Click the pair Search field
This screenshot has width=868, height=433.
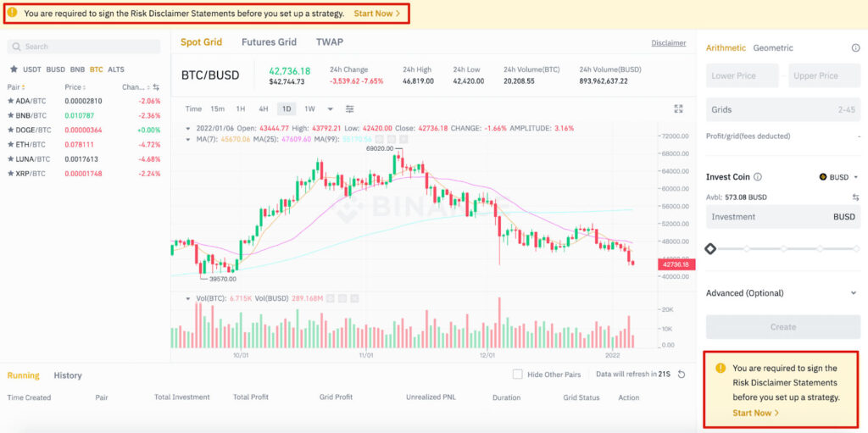84,47
